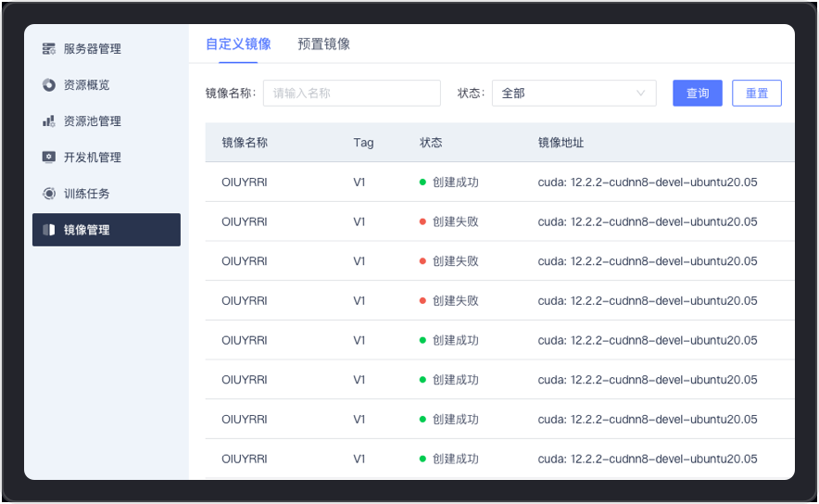Click the 资源池管理 bar chart icon
The height and width of the screenshot is (504, 819).
click(49, 121)
